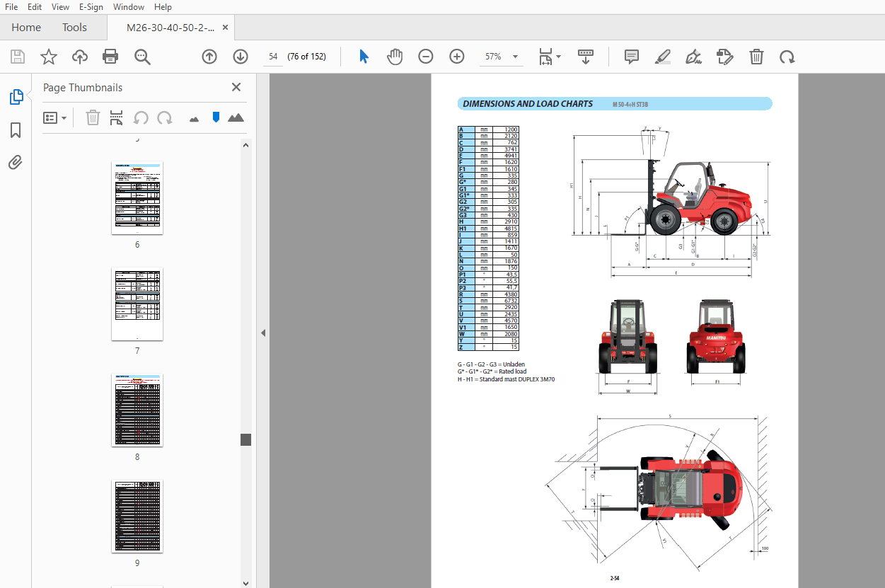Viewport: 885px width, 588px height.
Task: Select page thumbnail 9
Action: (137, 517)
